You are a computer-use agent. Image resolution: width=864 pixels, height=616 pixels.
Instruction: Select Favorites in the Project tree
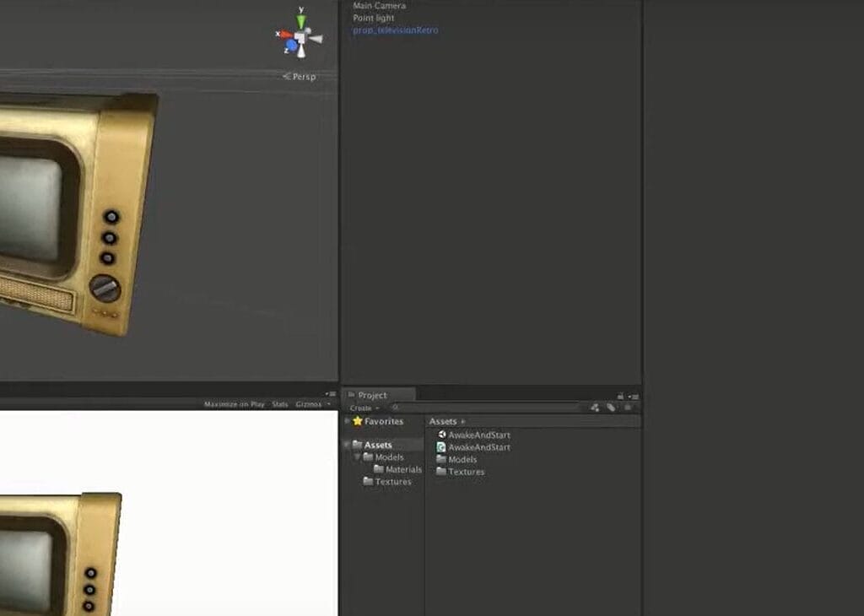click(384, 422)
